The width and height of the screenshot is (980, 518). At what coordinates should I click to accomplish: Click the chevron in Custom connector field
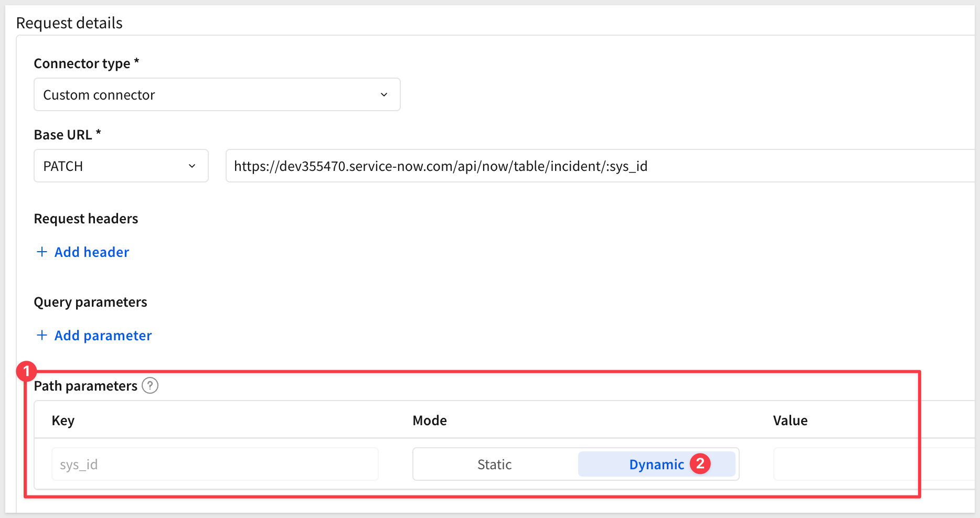pyautogui.click(x=384, y=95)
